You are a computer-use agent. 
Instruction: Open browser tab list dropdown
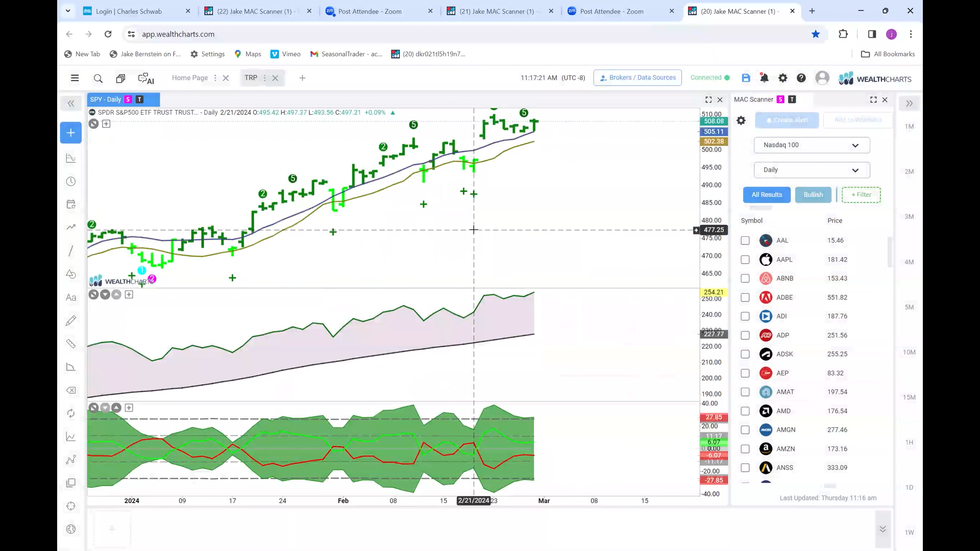pyautogui.click(x=68, y=11)
